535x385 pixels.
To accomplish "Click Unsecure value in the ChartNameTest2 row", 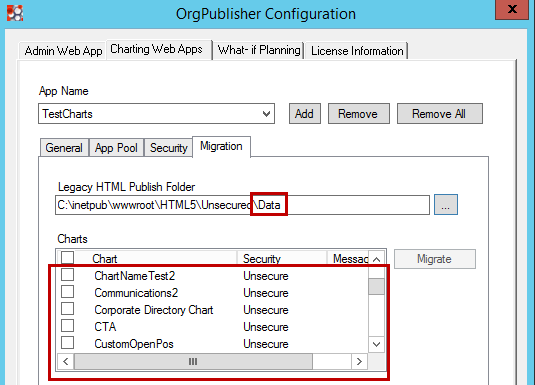I will click(x=266, y=276).
